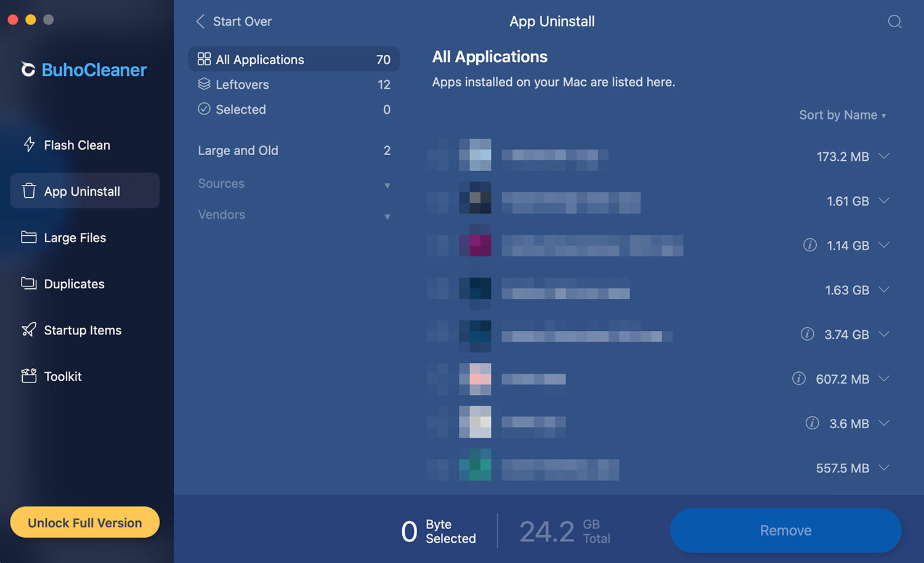
Task: Select the Duplicates stacked folder icon
Action: [x=29, y=283]
